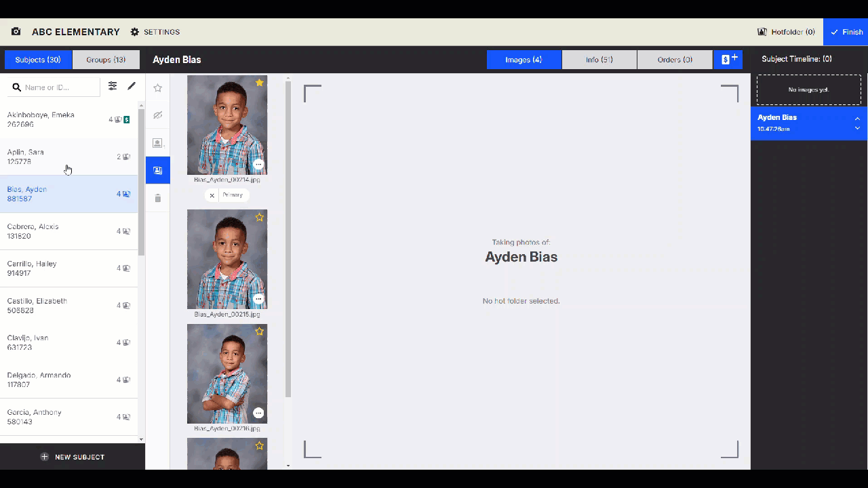The height and width of the screenshot is (488, 868).
Task: Select the Bias_Ayden_00215.jpg thumbnail
Action: point(227,259)
